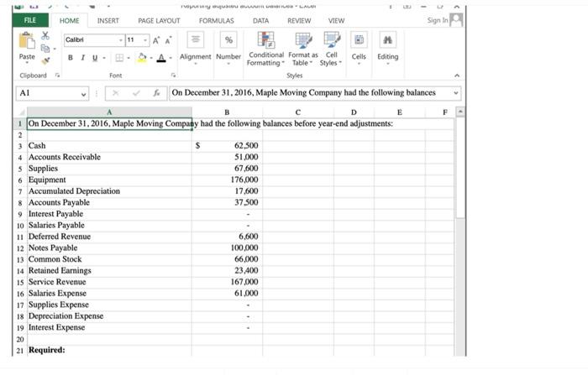
Task: Switch to the PAGE LAYOUT tab
Action: tap(159, 21)
